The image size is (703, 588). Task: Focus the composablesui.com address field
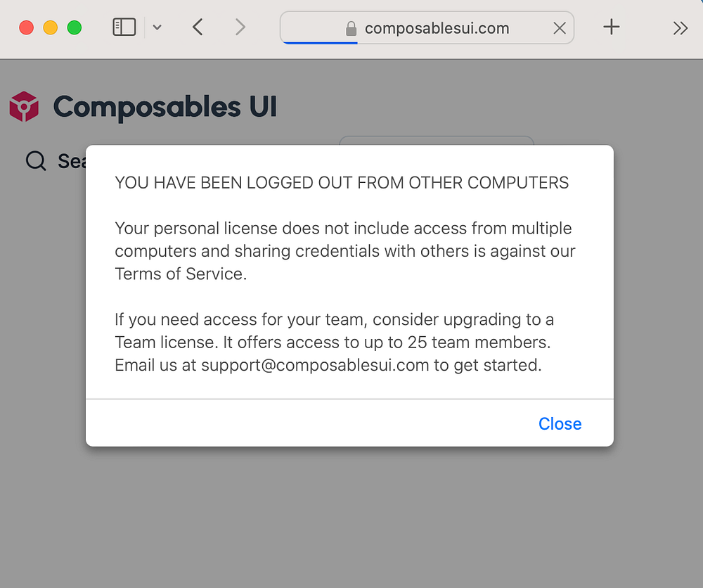tap(437, 28)
